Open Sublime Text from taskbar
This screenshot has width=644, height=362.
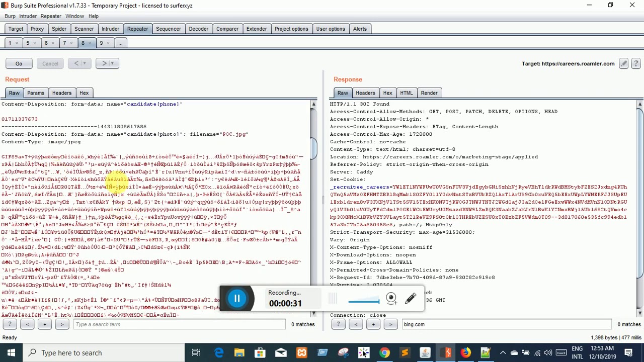(405, 353)
